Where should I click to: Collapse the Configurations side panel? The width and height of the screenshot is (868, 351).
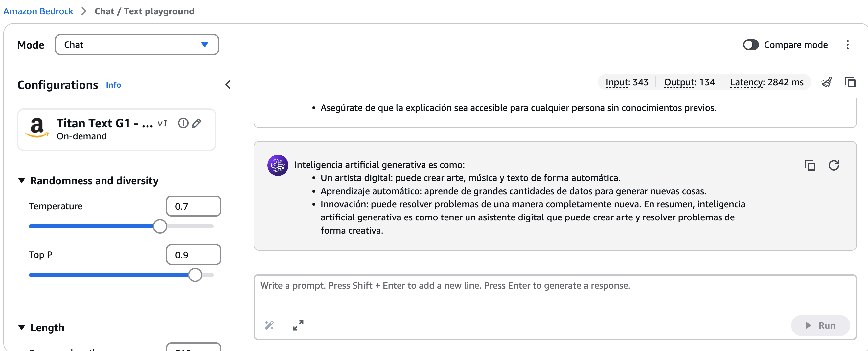click(x=228, y=84)
